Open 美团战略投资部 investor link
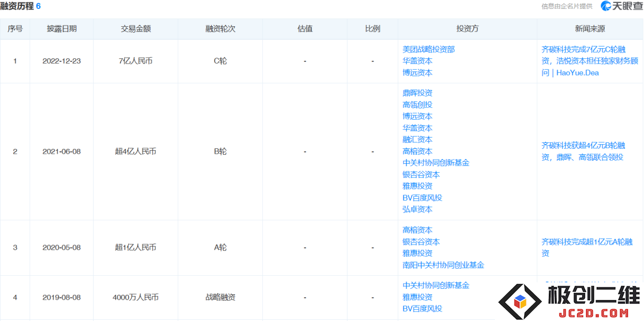 [428, 49]
